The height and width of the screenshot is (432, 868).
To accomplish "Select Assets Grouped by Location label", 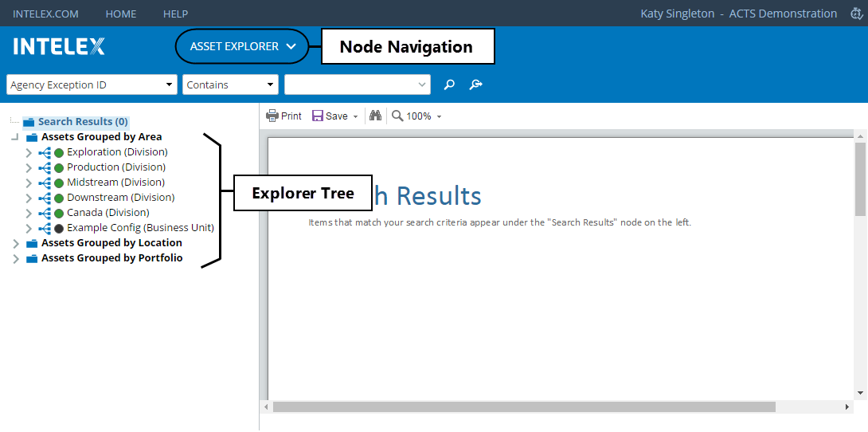I will [111, 243].
